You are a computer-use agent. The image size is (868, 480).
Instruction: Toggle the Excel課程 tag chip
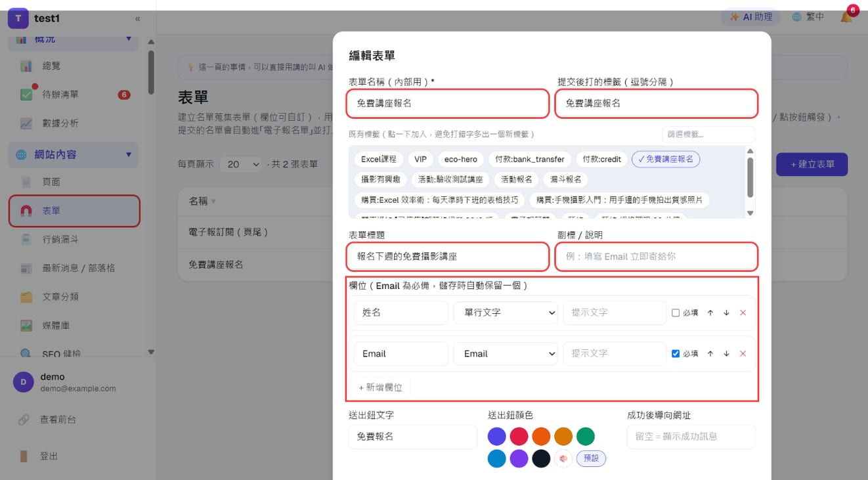[x=379, y=160]
